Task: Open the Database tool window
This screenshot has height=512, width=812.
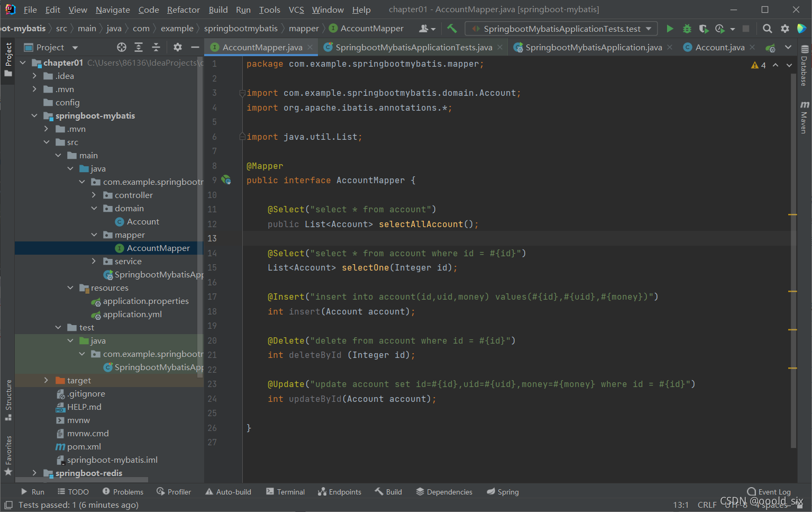Action: 804,66
